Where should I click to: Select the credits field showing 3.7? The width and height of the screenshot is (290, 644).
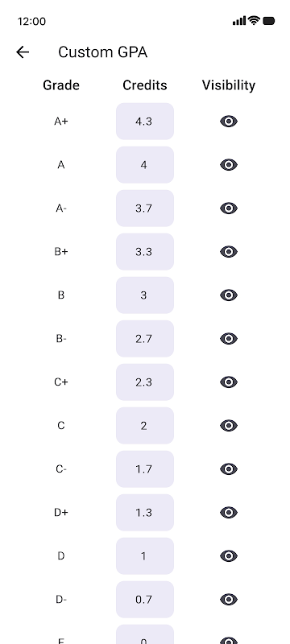point(145,208)
